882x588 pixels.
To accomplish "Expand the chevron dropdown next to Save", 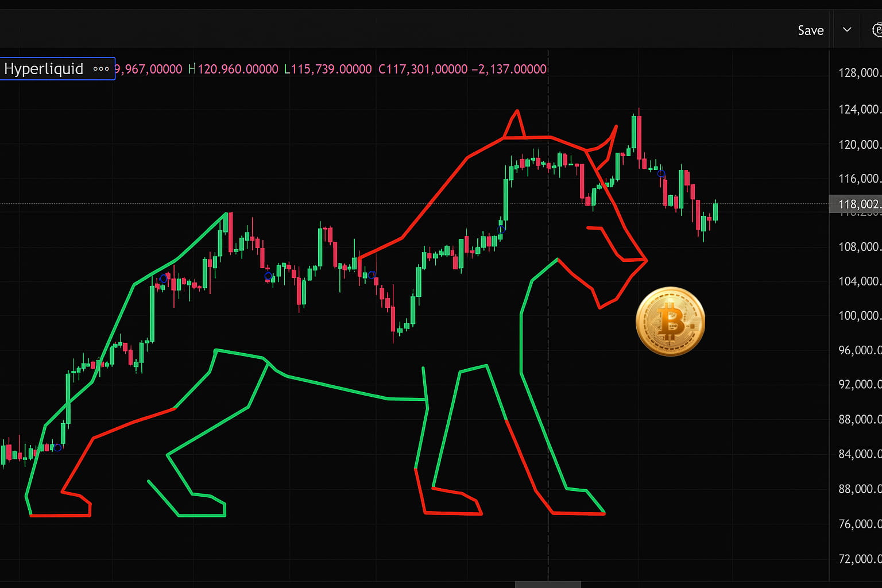I will tap(847, 30).
